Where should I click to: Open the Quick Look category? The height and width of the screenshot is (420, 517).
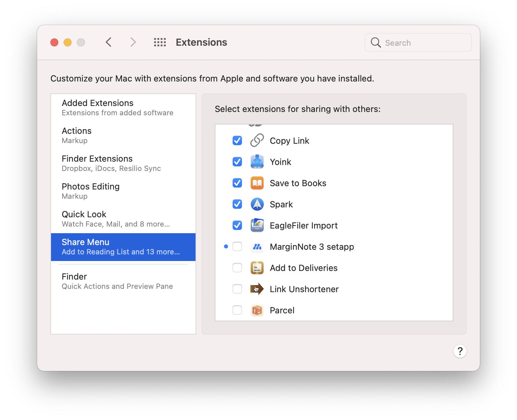coord(123,219)
